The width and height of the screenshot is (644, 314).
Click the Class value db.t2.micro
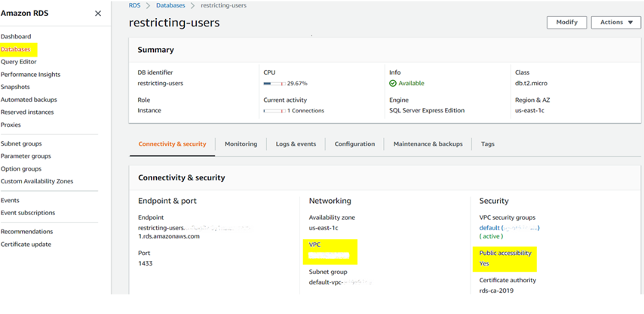531,83
